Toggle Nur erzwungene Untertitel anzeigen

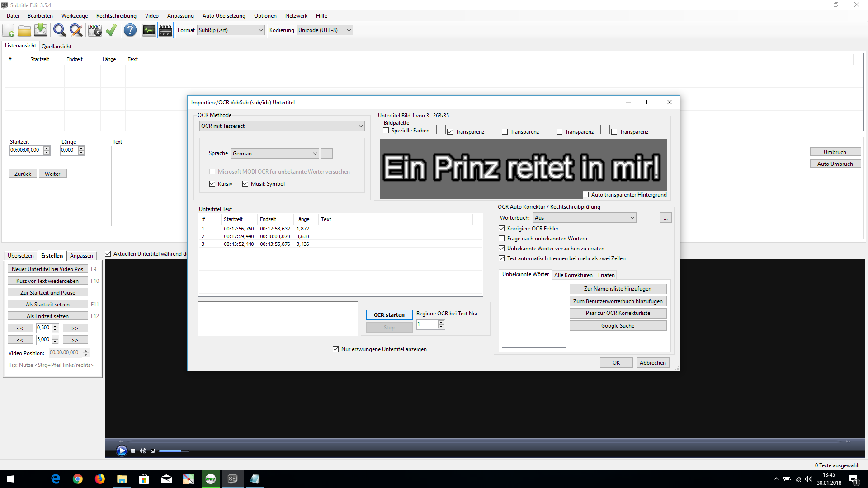point(335,349)
